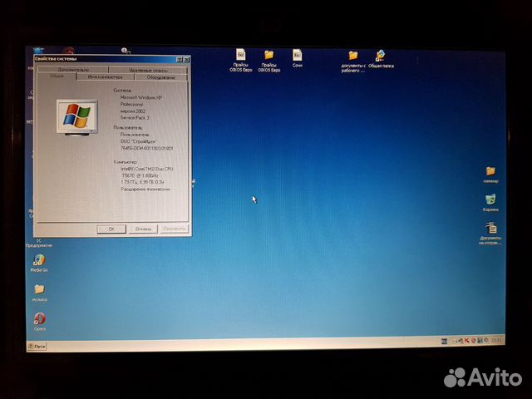Switch to the Общие tab
Screen dimensions: 532x399
57,76
